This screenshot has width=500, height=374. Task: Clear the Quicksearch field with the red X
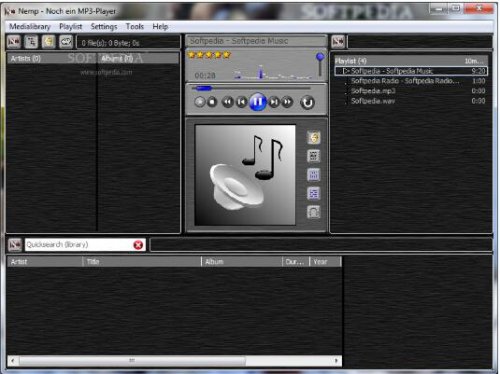(x=138, y=245)
